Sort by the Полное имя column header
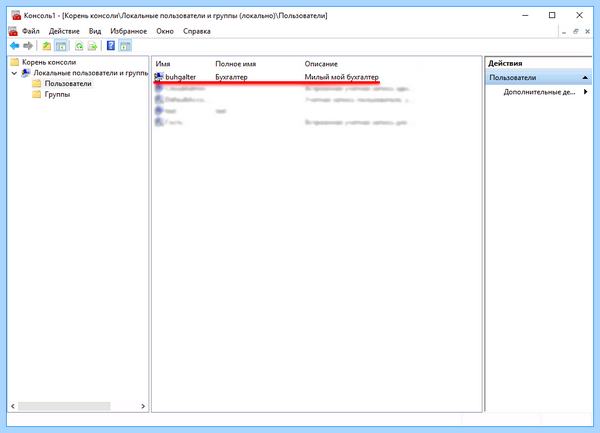 point(236,64)
